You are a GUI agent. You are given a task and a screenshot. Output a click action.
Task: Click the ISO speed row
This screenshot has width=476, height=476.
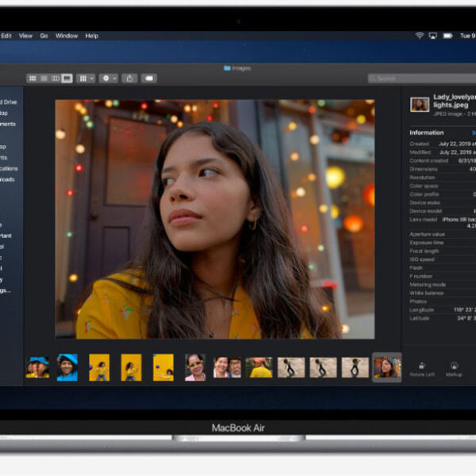coord(443,259)
